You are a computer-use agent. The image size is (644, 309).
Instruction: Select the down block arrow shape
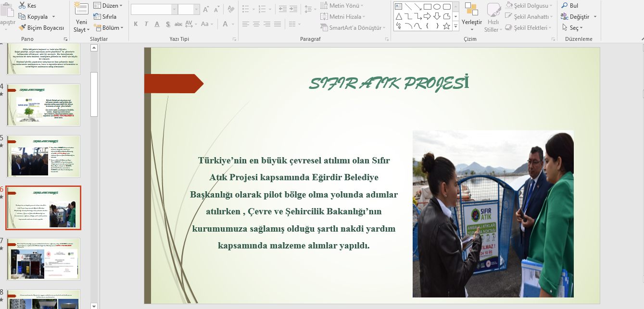(x=437, y=16)
